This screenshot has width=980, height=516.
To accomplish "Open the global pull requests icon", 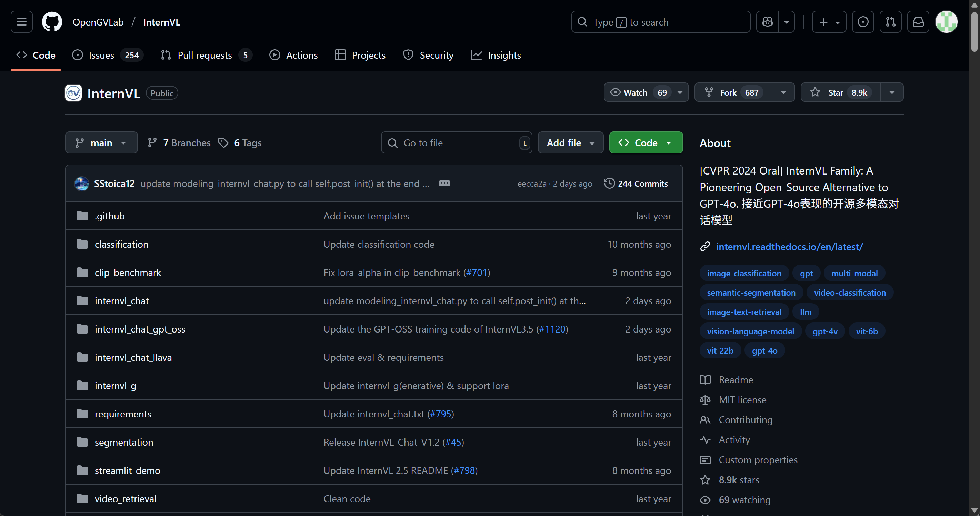I will [x=890, y=22].
